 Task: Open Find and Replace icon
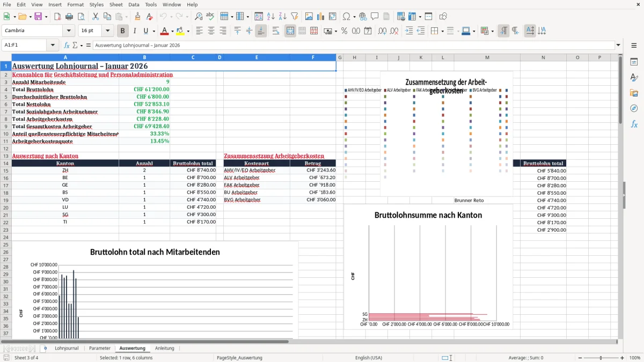tap(199, 17)
